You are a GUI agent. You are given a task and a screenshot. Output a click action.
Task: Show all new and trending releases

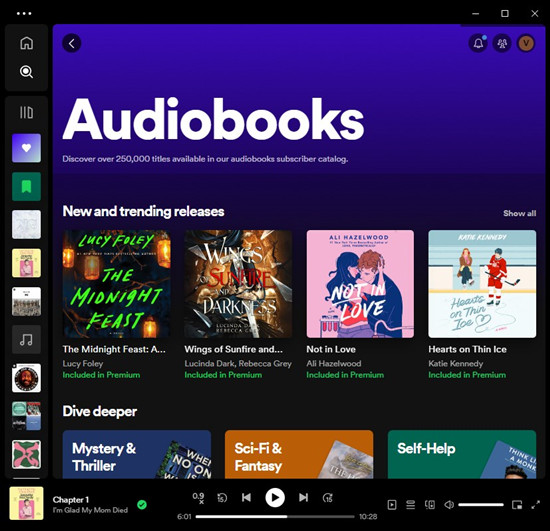point(519,213)
